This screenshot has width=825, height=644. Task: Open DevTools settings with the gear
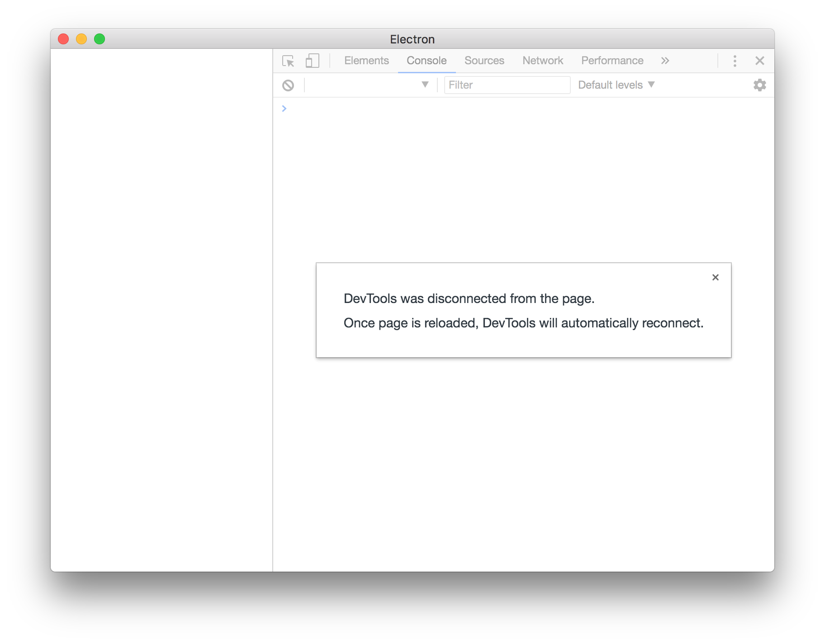(759, 85)
